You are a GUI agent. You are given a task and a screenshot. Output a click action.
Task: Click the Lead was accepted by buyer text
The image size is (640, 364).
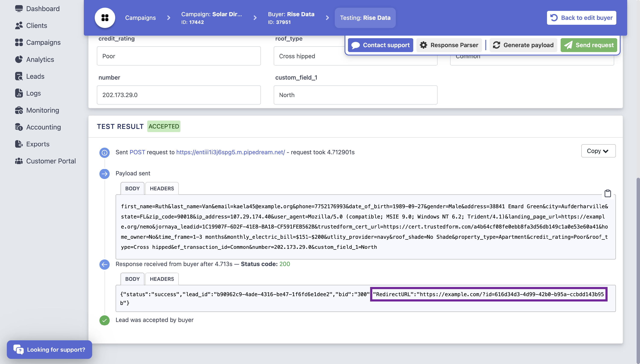154,320
